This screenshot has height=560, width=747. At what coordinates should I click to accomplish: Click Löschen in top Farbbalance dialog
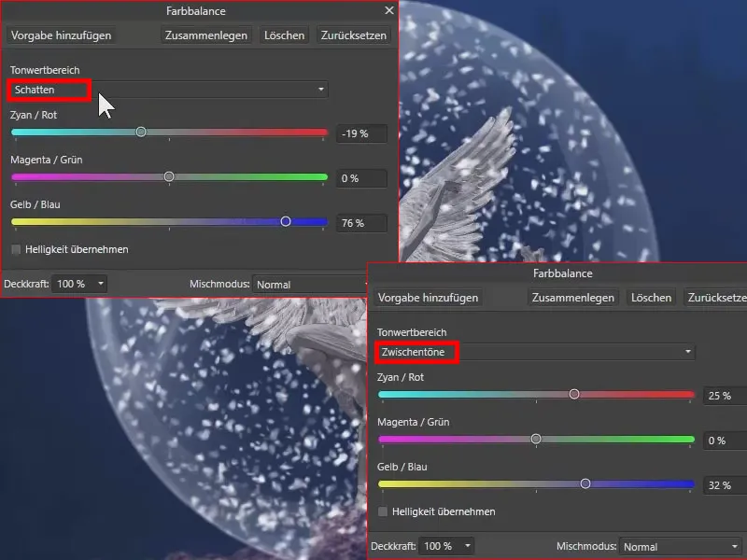tap(284, 35)
